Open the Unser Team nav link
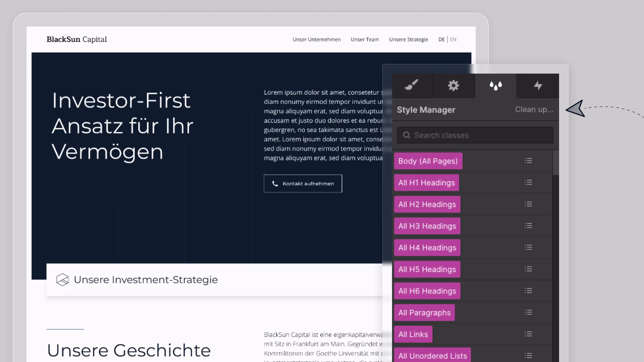 [365, 39]
